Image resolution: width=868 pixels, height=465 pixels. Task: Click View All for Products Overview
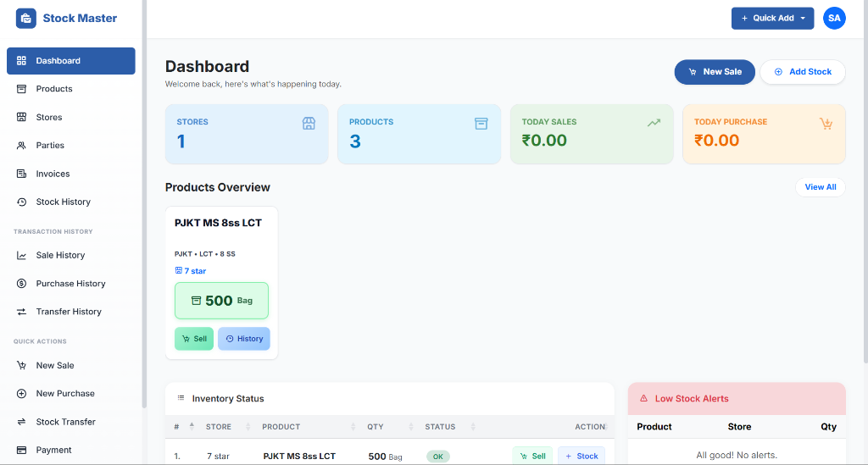click(x=821, y=187)
